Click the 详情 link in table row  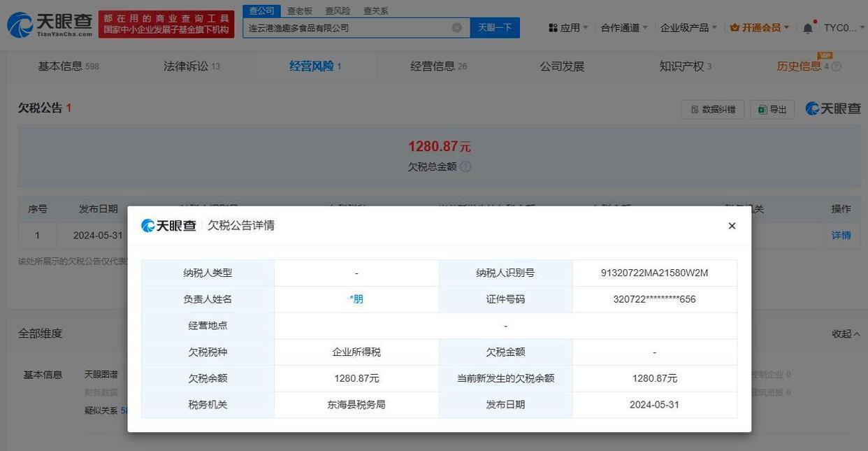tap(841, 236)
